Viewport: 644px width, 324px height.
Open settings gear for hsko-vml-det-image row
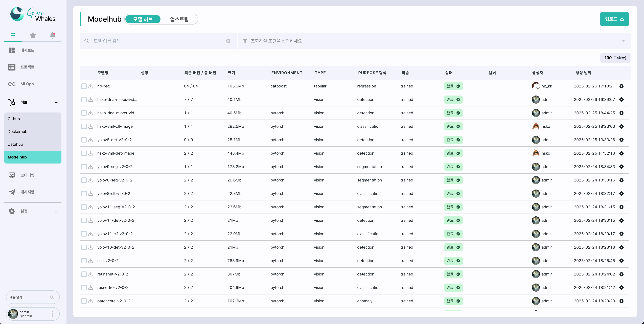click(622, 153)
